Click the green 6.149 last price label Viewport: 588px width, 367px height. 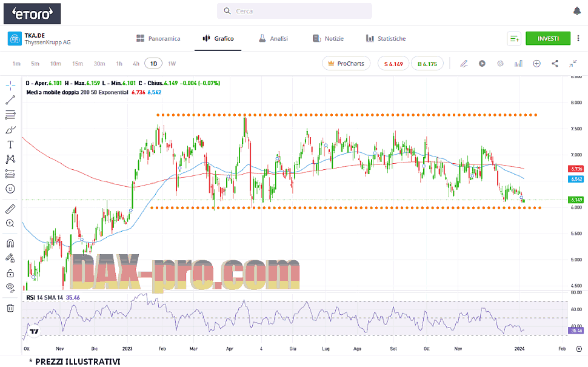[x=576, y=200]
